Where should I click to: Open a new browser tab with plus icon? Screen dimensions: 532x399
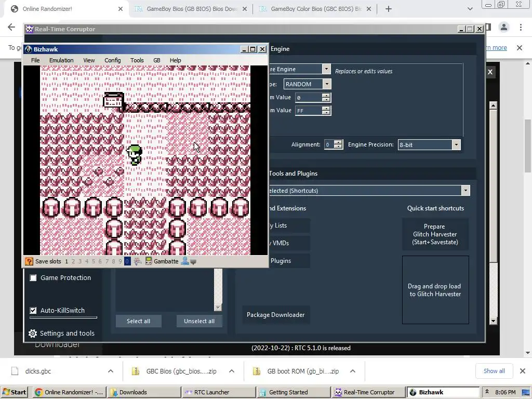point(389,9)
